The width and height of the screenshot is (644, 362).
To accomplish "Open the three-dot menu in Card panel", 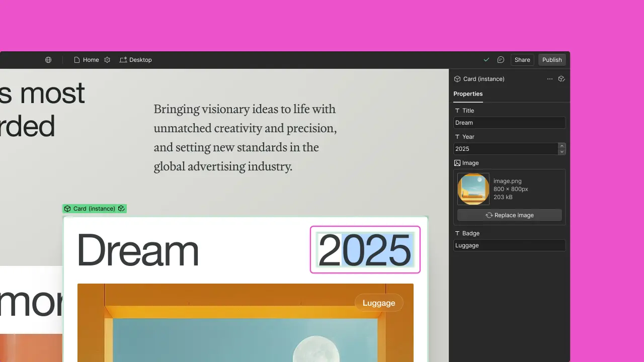I will [x=550, y=79].
